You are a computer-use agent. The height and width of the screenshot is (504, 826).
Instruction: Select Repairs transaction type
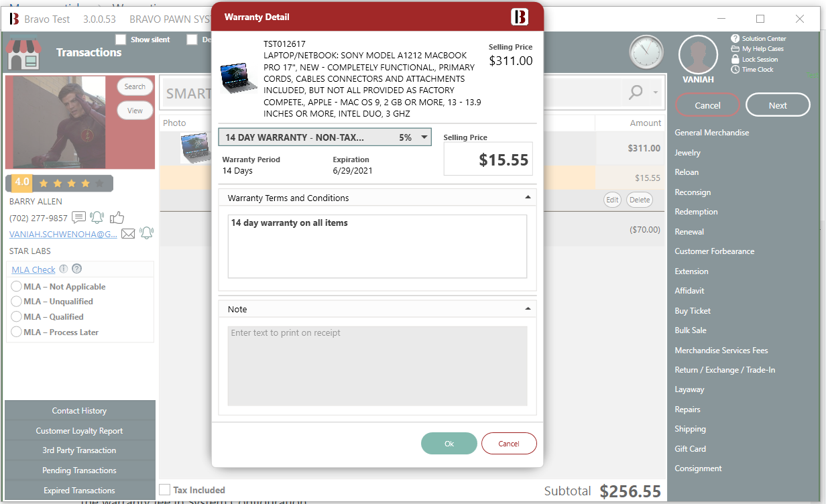pos(687,409)
